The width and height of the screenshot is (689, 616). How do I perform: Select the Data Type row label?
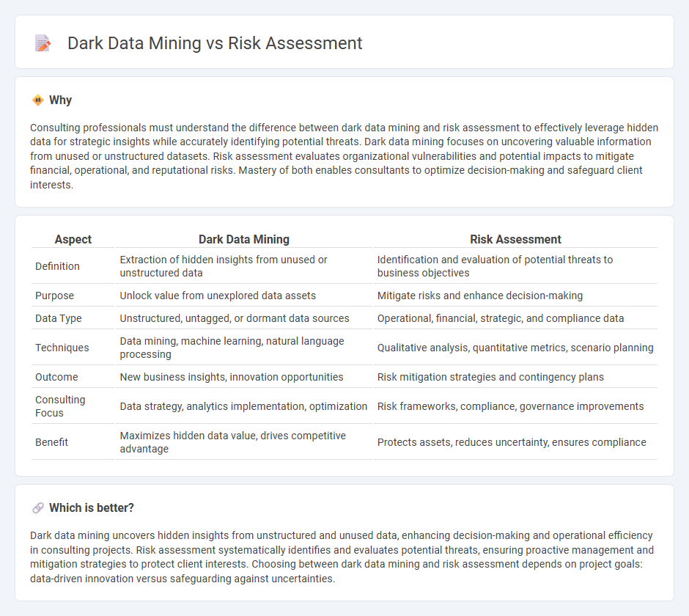[59, 318]
